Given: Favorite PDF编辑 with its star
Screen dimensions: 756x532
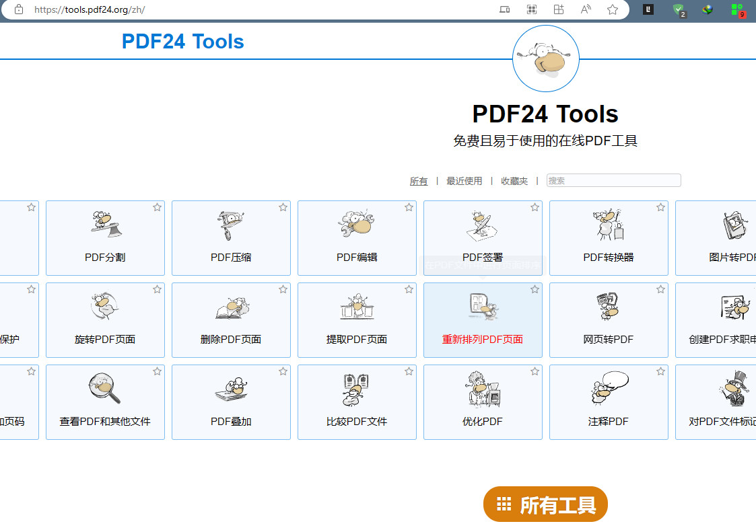Looking at the screenshot, I should 409,207.
